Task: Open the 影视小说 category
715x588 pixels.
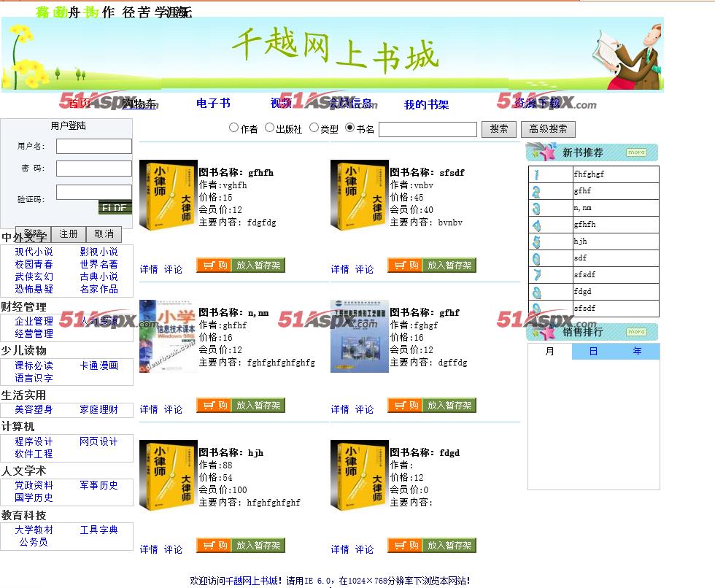Action: click(x=98, y=252)
